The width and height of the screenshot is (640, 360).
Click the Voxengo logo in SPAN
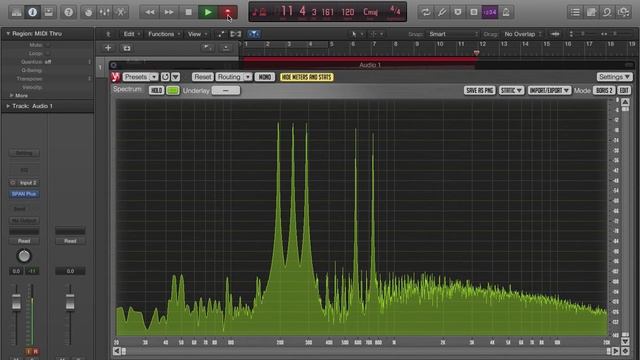[x=116, y=77]
